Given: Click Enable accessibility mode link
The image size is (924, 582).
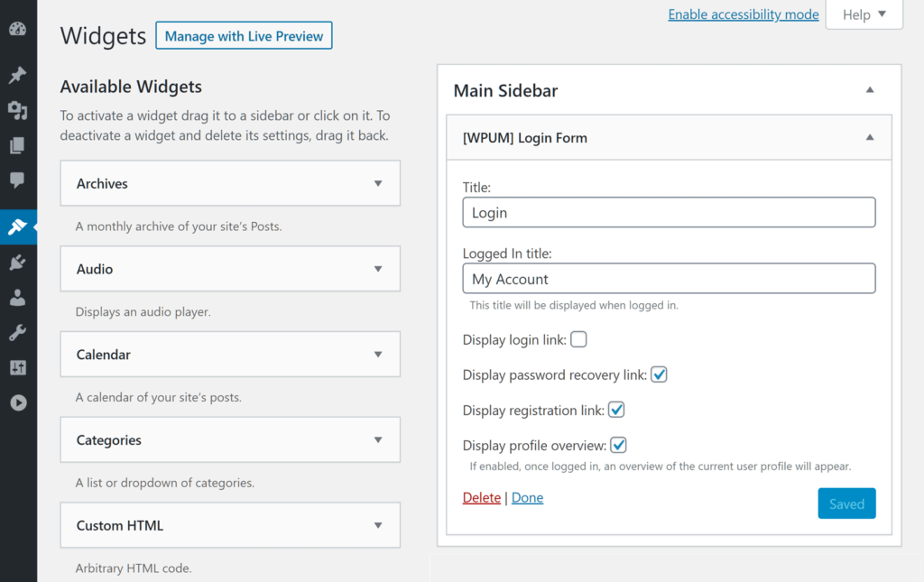Looking at the screenshot, I should click(x=743, y=14).
